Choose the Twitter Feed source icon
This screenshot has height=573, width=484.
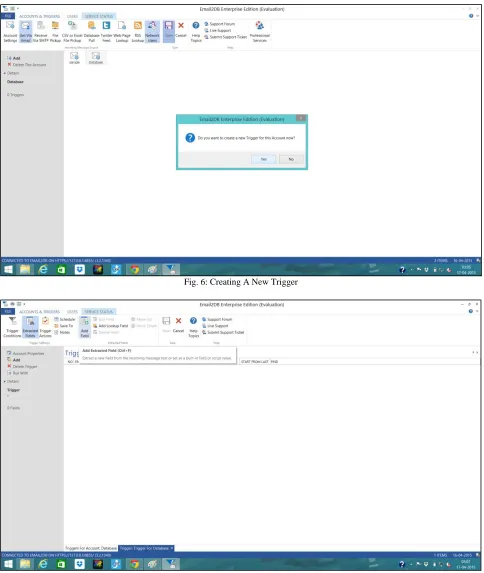point(106,32)
